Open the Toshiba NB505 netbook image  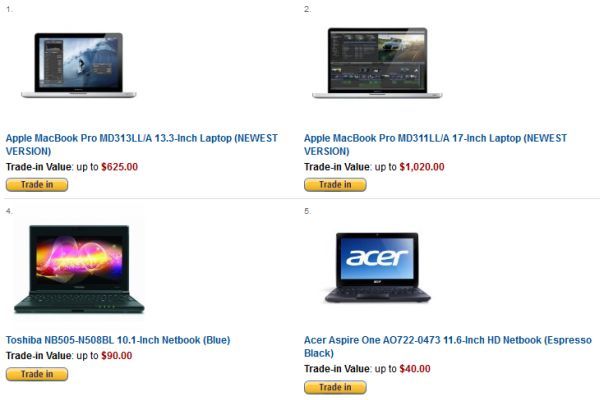pyautogui.click(x=79, y=269)
